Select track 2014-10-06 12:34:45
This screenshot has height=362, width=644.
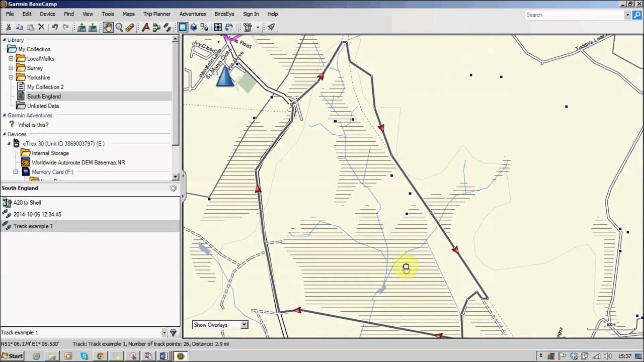(x=37, y=214)
